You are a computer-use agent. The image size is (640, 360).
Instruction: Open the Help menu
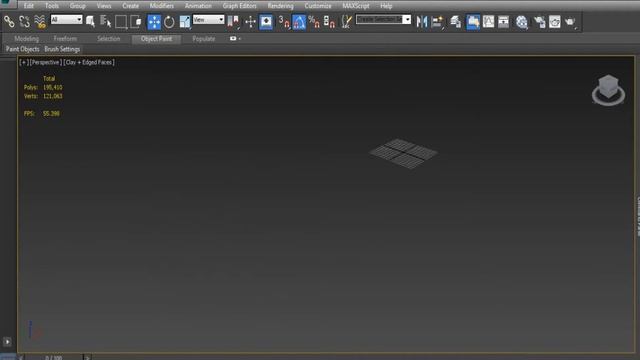tap(386, 6)
